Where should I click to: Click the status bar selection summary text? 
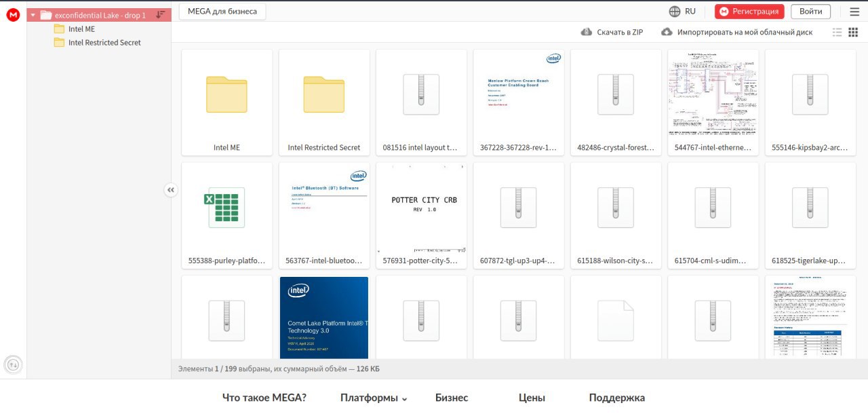click(279, 369)
